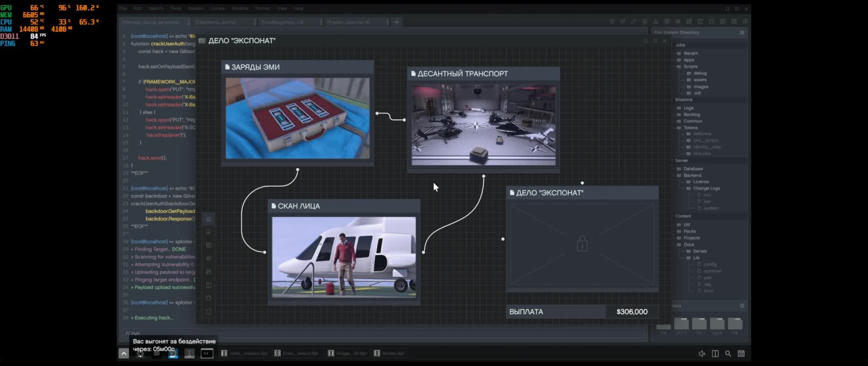The width and height of the screenshot is (868, 366).
Task: Open the ЗАРЯДЫ ЭМИ mission card image
Action: point(297,118)
